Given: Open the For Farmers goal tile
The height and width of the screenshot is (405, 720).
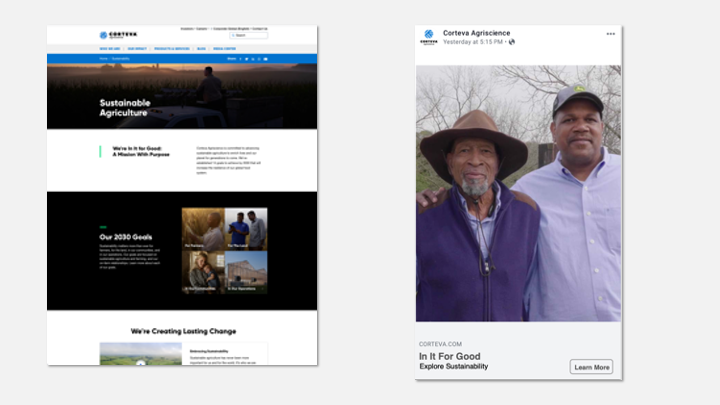Looking at the screenshot, I should click(x=203, y=229).
